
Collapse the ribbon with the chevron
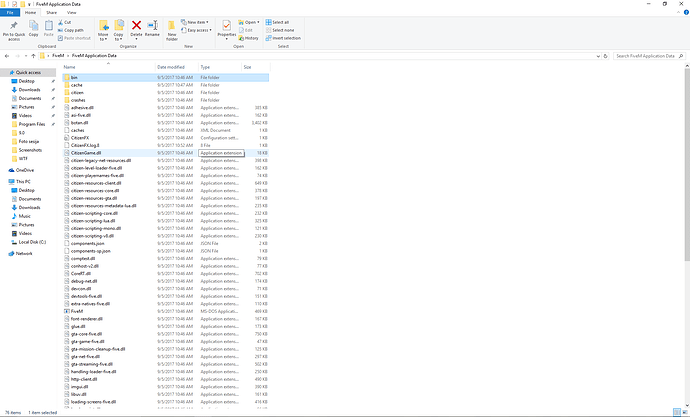point(679,13)
